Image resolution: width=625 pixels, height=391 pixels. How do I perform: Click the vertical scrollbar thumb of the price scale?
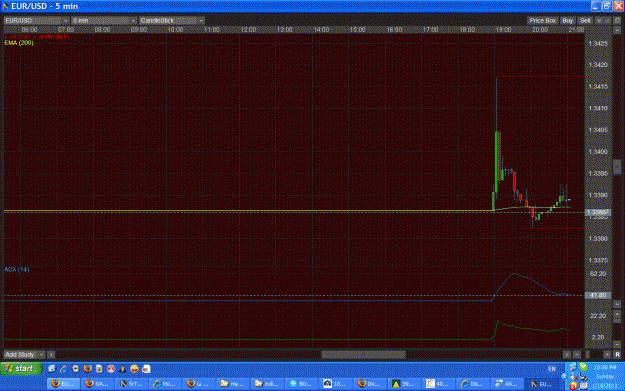[x=617, y=167]
